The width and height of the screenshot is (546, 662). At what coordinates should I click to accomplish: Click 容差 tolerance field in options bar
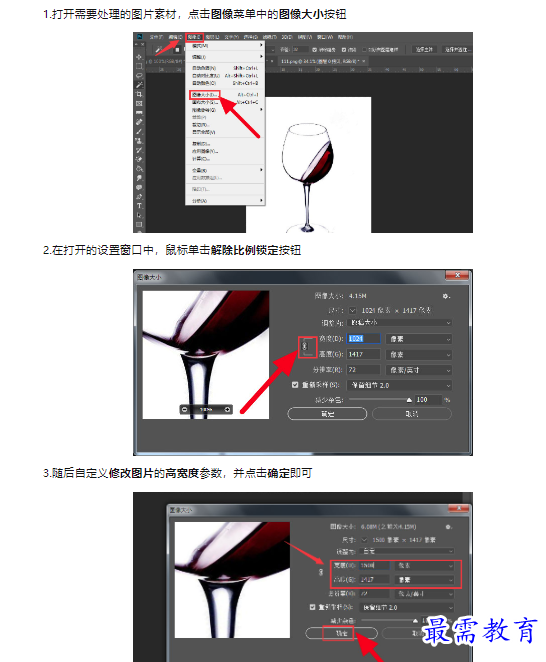301,49
